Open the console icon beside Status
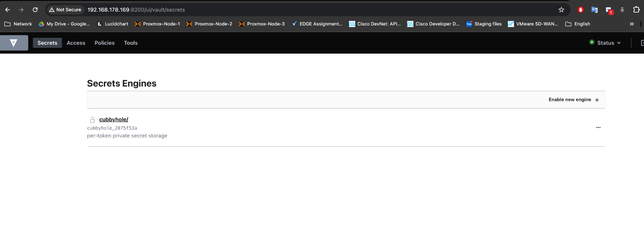Image resolution: width=644 pixels, height=245 pixels. (x=641, y=43)
